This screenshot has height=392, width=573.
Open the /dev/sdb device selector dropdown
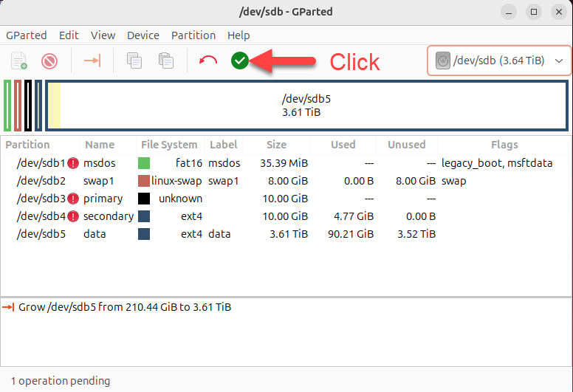point(499,61)
